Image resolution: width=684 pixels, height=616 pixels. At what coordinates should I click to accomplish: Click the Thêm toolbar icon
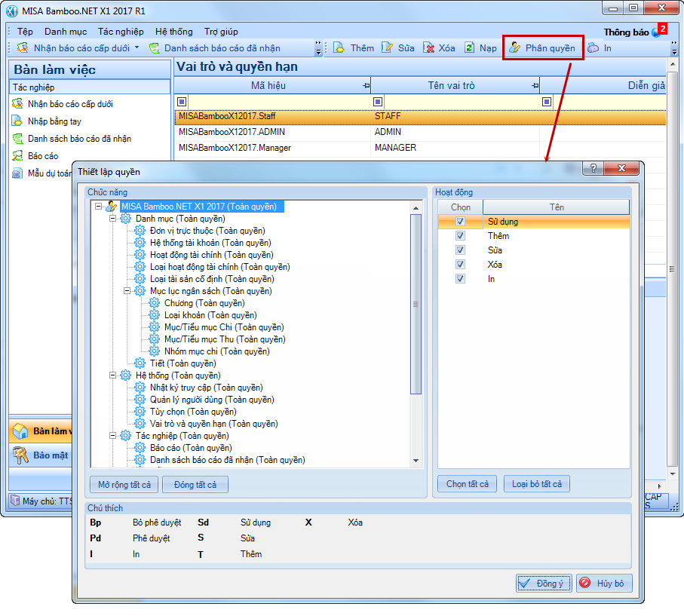click(339, 48)
